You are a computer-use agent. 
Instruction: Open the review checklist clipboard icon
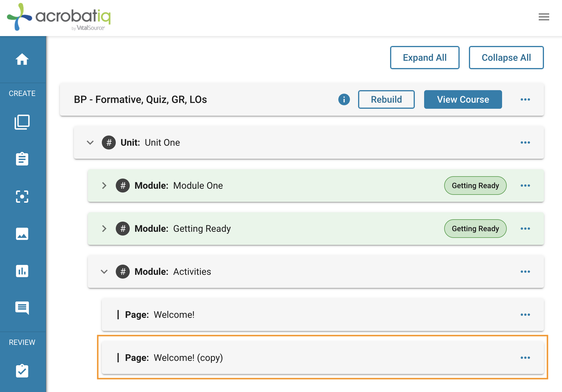pyautogui.click(x=22, y=371)
